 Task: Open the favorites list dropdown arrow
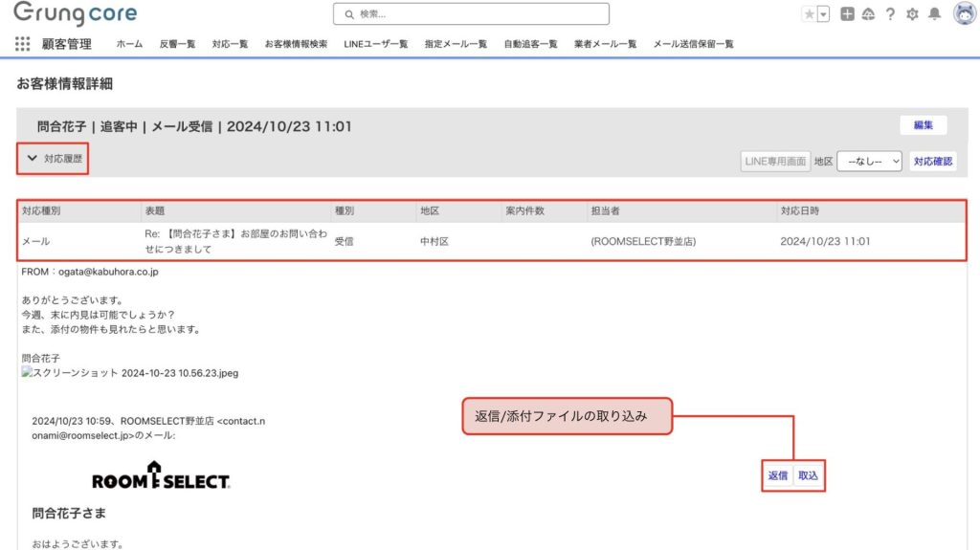pyautogui.click(x=823, y=14)
